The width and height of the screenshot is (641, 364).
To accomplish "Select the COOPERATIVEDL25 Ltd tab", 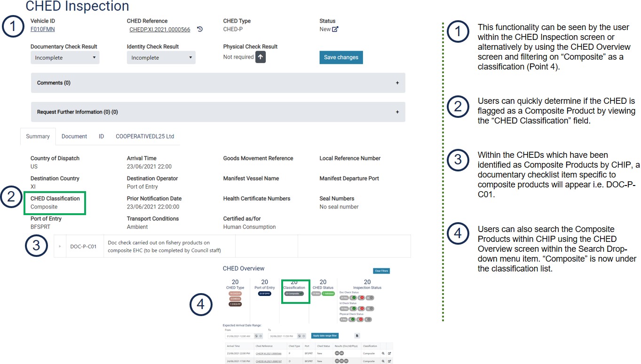I will [145, 136].
